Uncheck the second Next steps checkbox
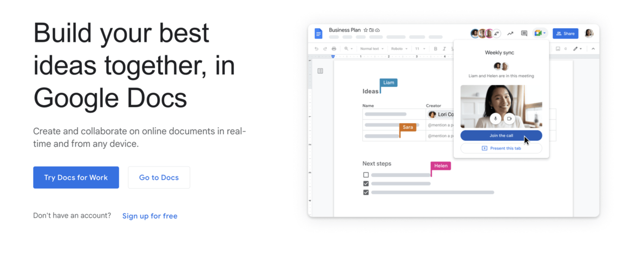The height and width of the screenshot is (259, 644). click(x=366, y=184)
